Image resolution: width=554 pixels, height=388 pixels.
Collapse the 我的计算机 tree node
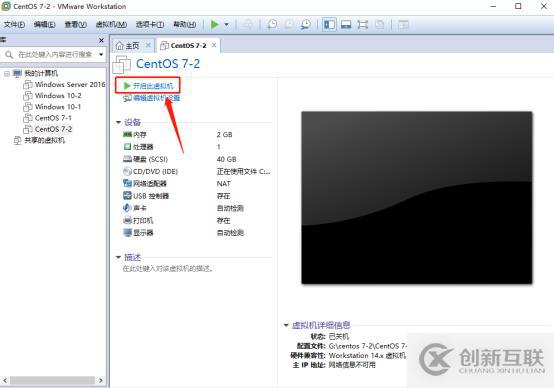click(7, 74)
